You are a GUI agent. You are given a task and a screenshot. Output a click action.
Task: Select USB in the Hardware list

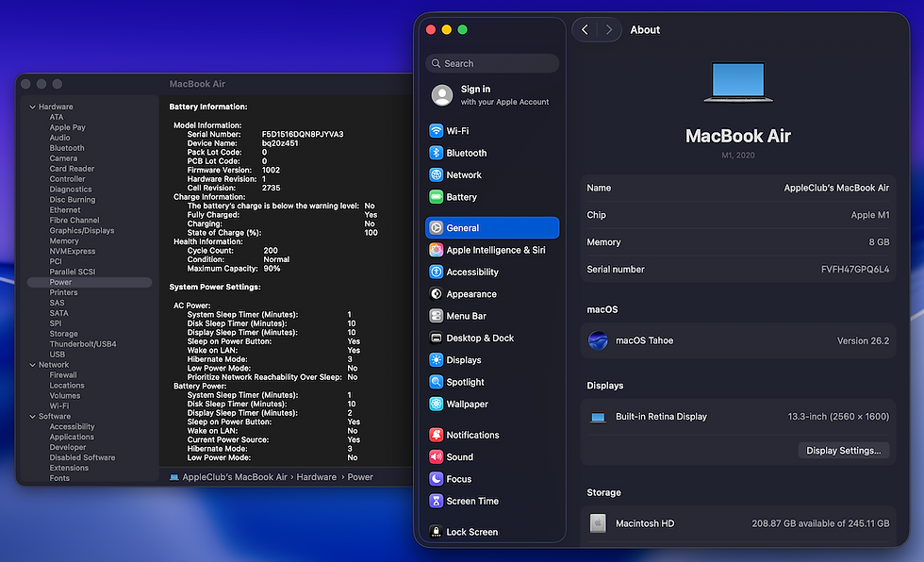click(x=58, y=354)
